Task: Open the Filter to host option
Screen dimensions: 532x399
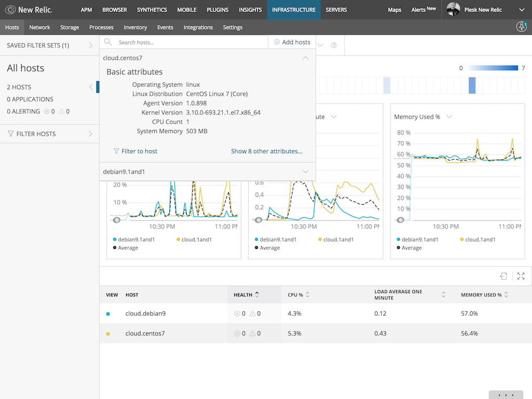Action: pyautogui.click(x=135, y=151)
